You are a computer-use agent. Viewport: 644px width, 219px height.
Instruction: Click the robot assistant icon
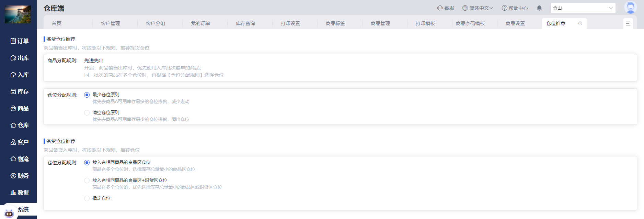tap(9, 213)
